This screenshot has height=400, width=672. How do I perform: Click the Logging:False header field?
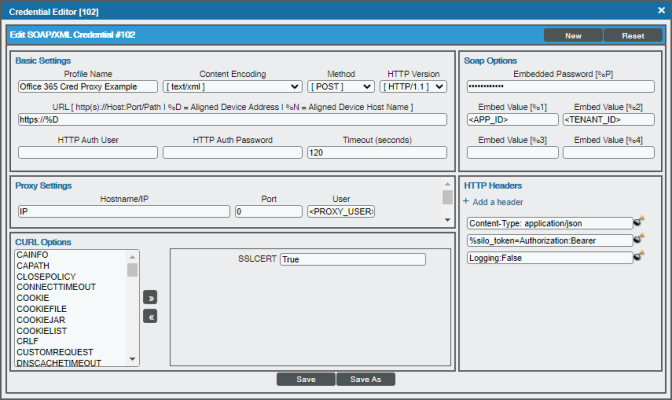click(550, 258)
